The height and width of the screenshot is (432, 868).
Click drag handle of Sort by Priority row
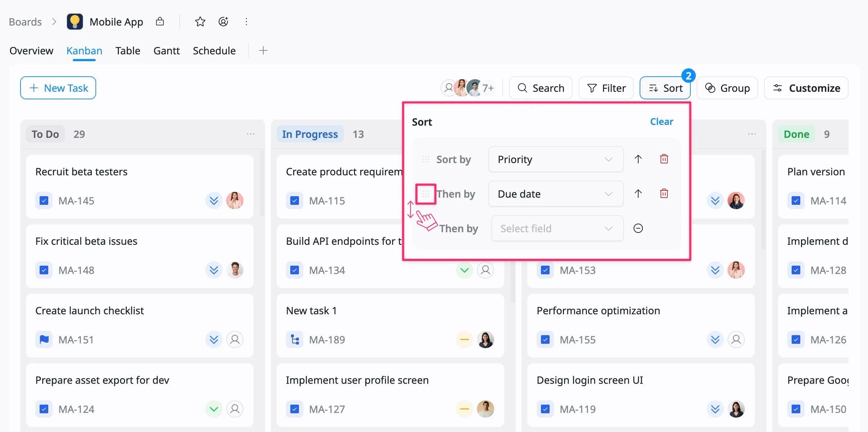coord(426,159)
